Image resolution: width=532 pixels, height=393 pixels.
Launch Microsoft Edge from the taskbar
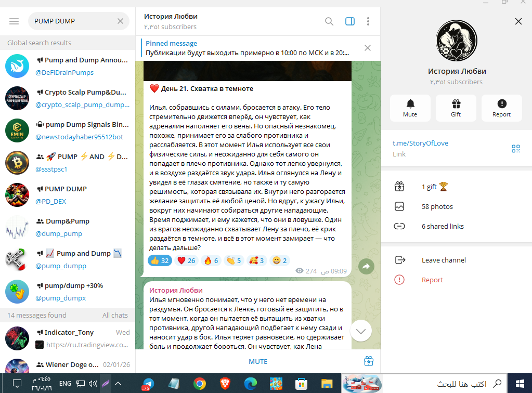pos(250,384)
